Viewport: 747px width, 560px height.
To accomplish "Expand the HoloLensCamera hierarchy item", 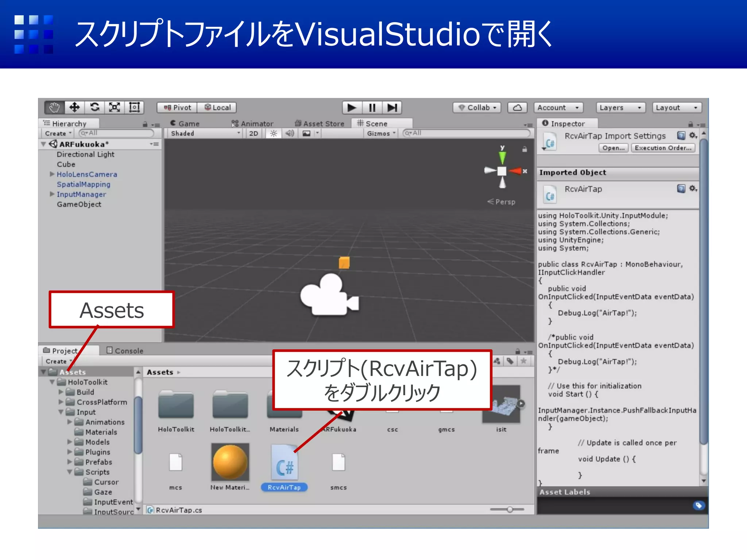I will [52, 174].
